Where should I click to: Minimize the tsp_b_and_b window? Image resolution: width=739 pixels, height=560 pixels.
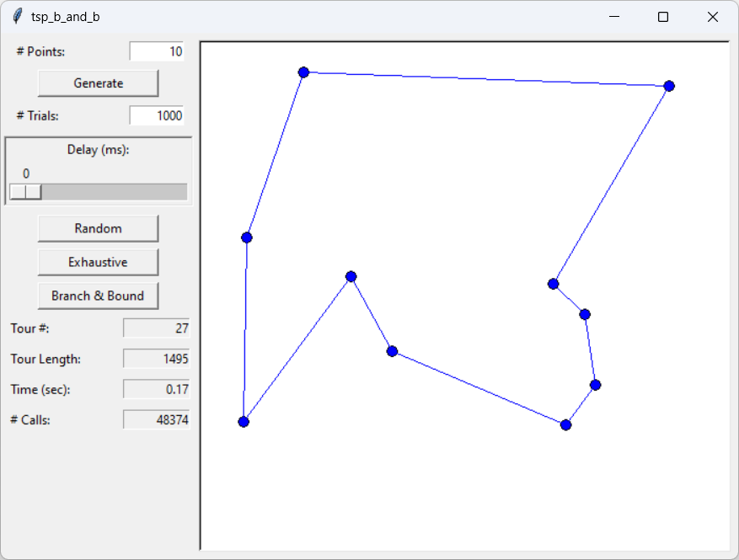pyautogui.click(x=614, y=17)
